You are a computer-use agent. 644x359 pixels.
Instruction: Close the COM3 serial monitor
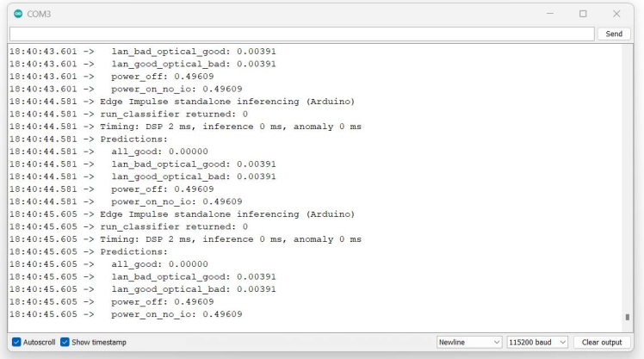[616, 14]
